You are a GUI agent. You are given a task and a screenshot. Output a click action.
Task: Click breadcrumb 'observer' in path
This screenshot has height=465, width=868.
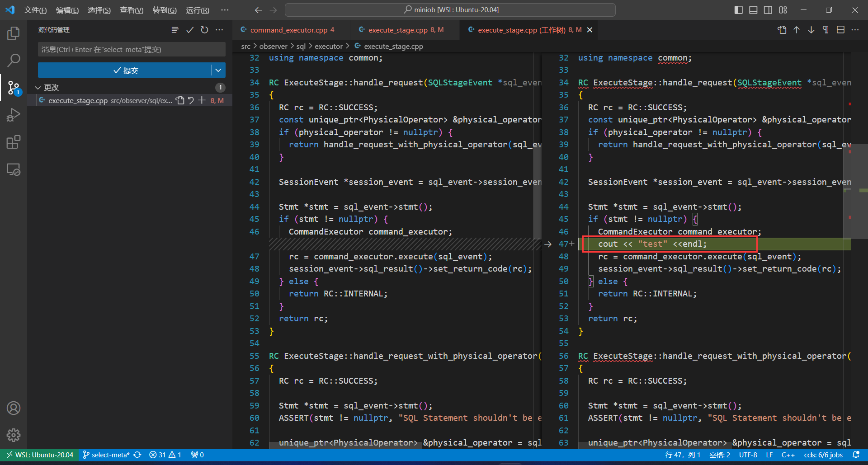(273, 46)
